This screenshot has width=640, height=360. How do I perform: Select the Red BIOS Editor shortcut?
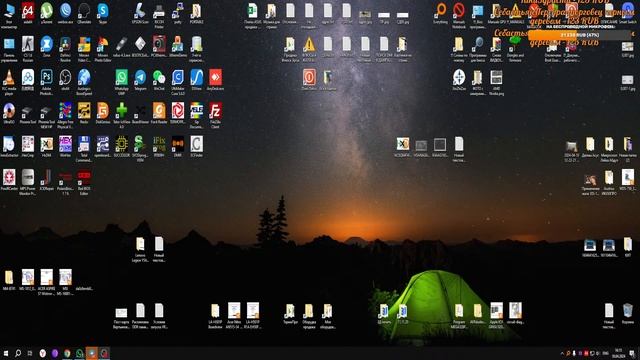point(84,177)
